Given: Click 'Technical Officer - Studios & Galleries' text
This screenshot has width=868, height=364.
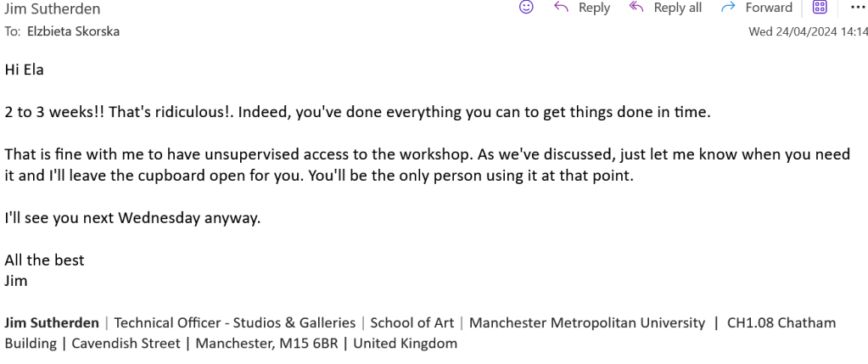Looking at the screenshot, I should [234, 322].
